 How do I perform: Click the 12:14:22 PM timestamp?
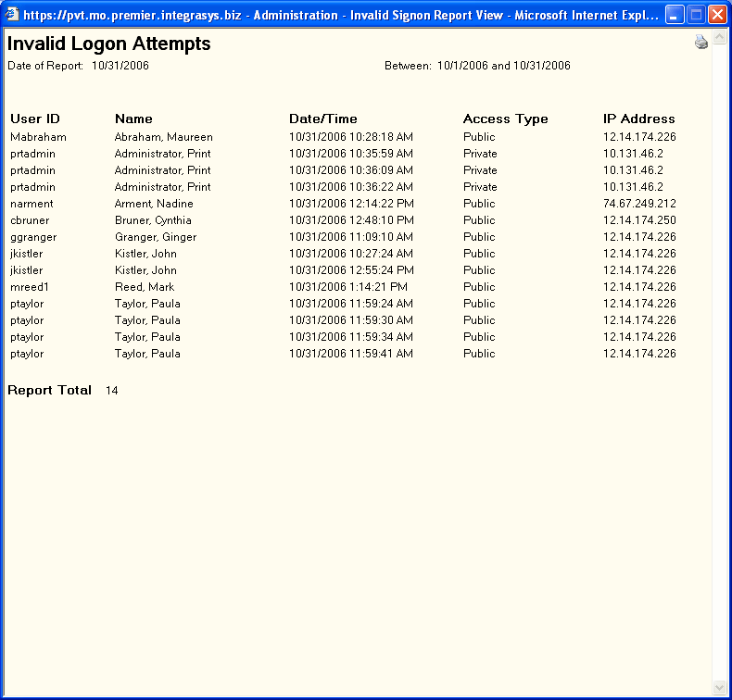tap(351, 204)
